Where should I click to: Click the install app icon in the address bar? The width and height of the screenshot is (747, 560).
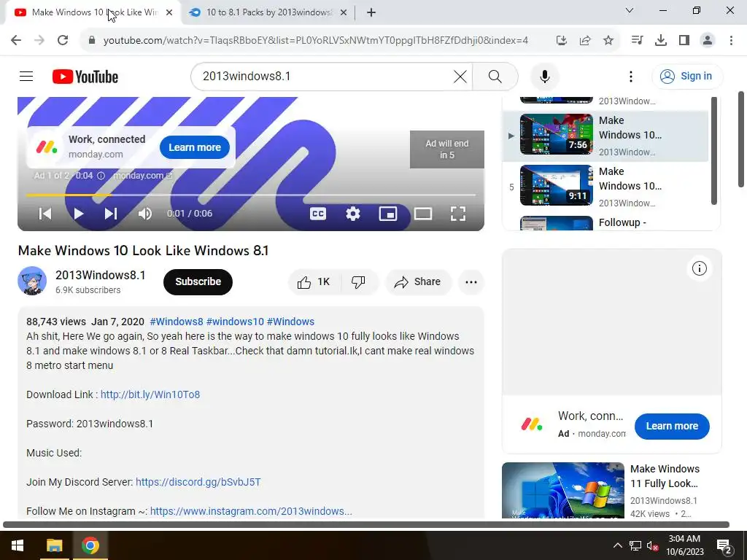click(x=561, y=41)
